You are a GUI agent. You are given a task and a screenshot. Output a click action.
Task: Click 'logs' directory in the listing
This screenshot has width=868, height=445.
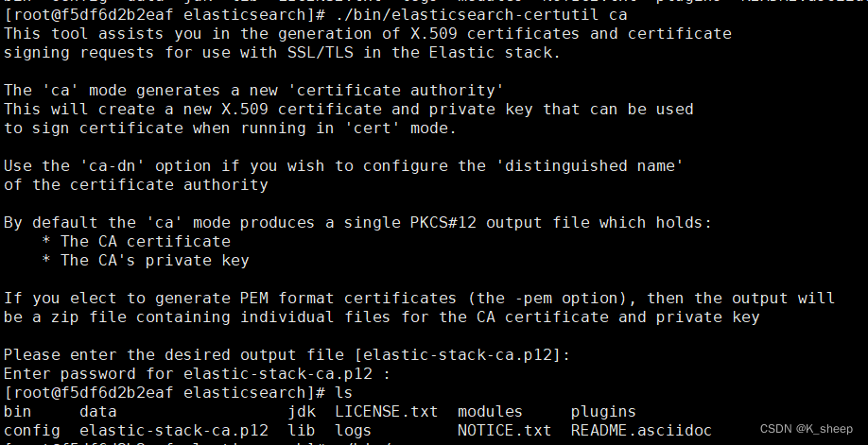tap(354, 431)
